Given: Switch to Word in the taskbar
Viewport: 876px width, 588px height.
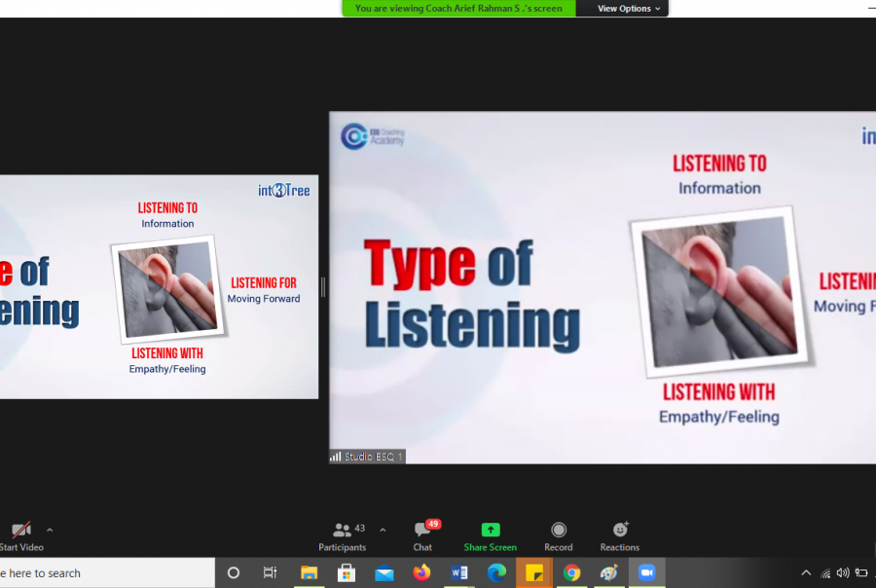Looking at the screenshot, I should coord(459,573).
